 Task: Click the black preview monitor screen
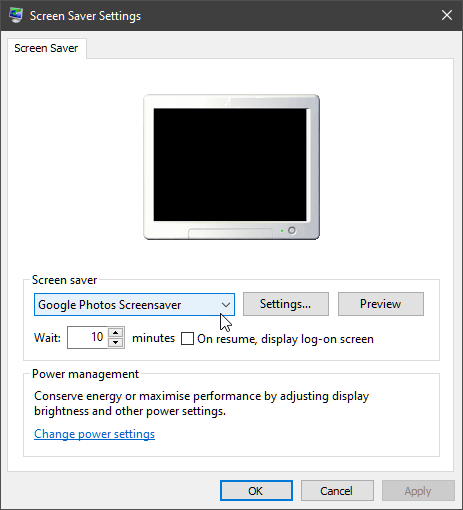tap(230, 164)
